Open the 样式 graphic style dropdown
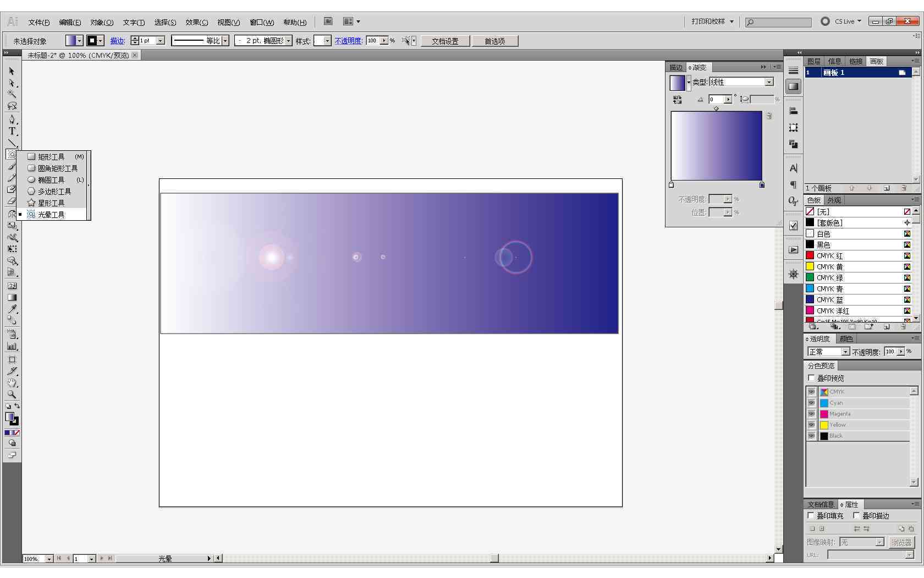Viewport: 924px width, 578px height. coord(327,41)
